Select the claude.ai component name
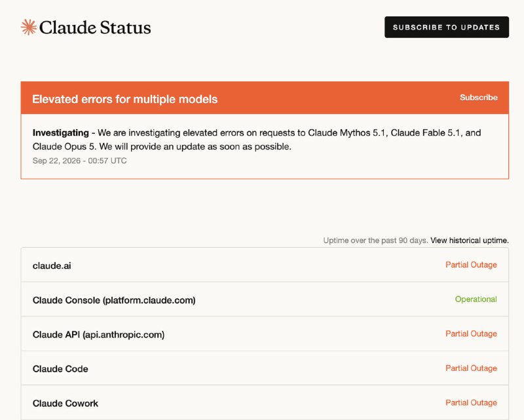 [x=52, y=265]
